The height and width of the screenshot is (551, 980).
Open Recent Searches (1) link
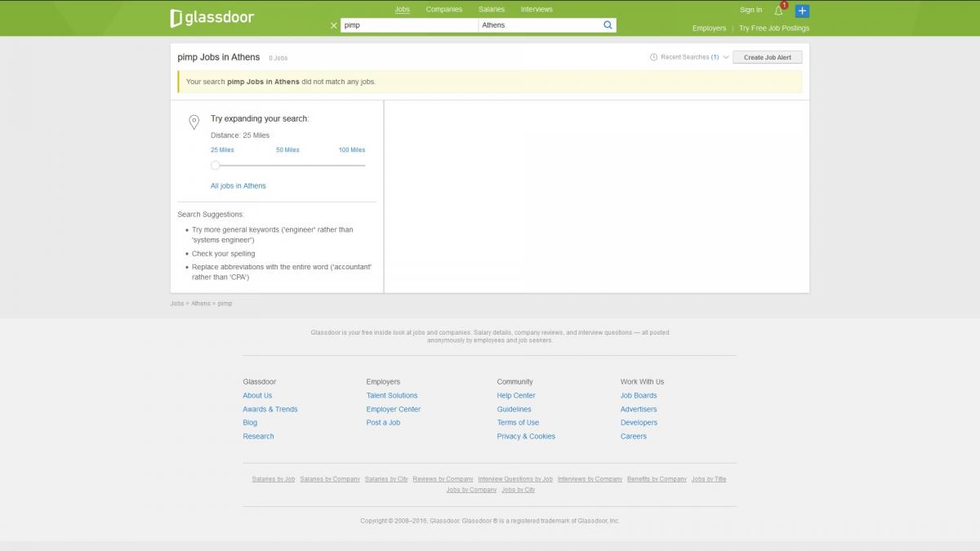[x=690, y=57]
